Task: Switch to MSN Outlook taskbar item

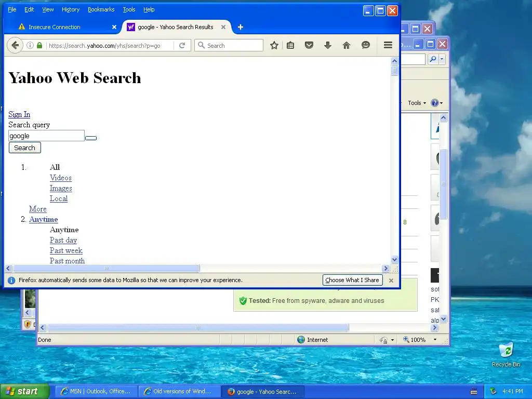Action: (96, 391)
